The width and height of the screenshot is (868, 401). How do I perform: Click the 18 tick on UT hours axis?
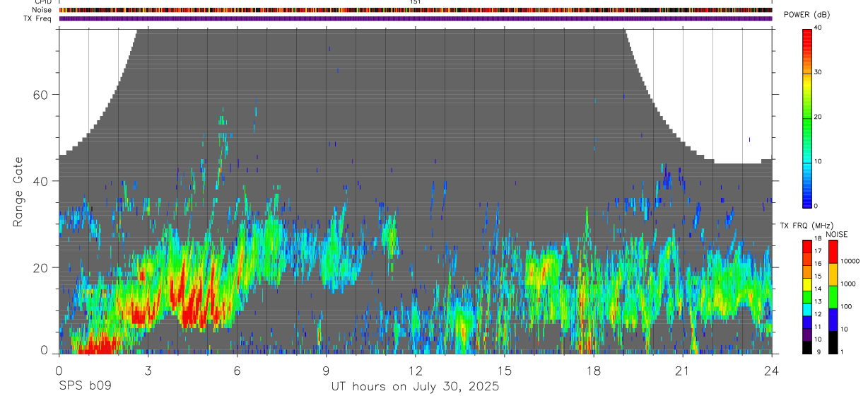coord(594,371)
